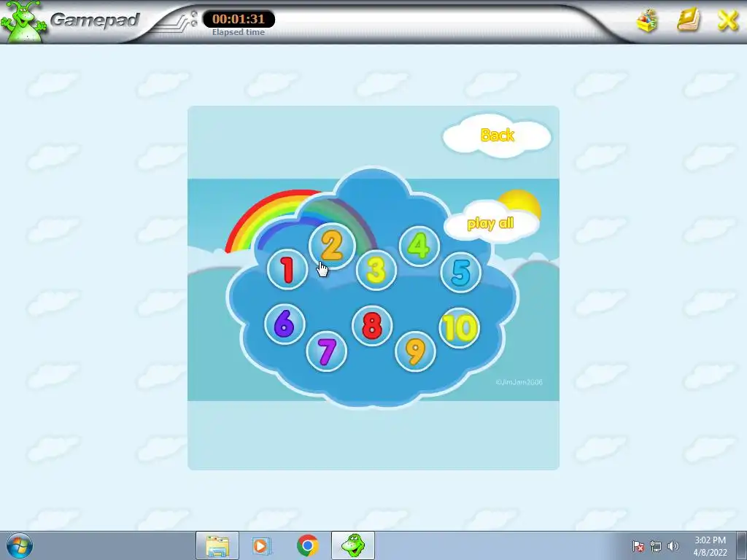
Task: Choose the orange number 2 bubble
Action: click(x=332, y=246)
